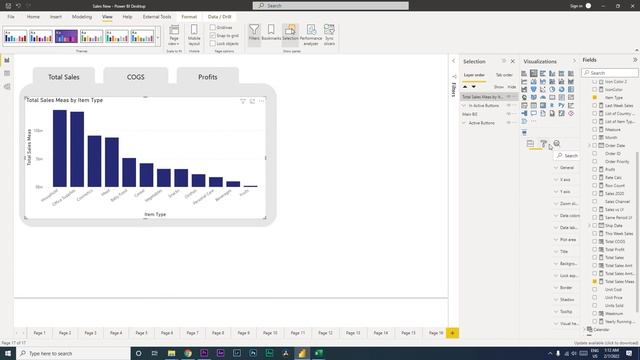Go to Page 5 tab

pyautogui.click(x=142, y=333)
